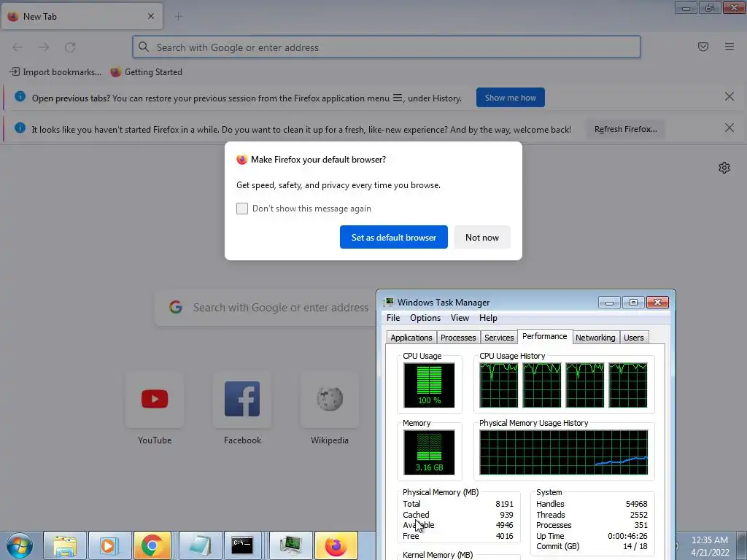Click the Up Time value 0:00:46:26
This screenshot has height=560, width=747.
point(627,536)
